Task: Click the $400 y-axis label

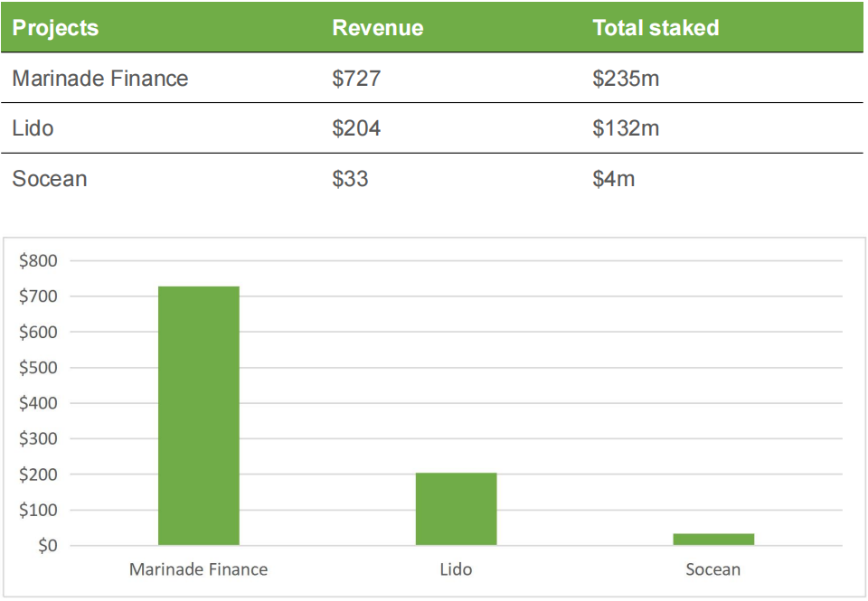Action: click(x=38, y=403)
